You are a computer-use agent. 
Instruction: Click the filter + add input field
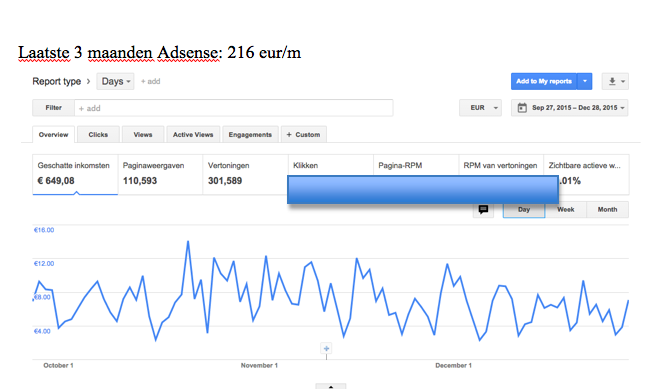click(234, 108)
